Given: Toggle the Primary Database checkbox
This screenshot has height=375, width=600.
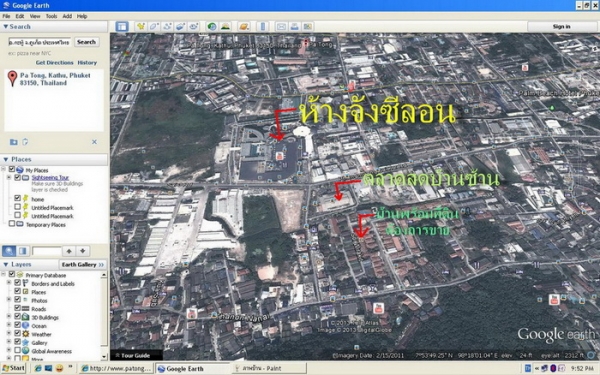Looking at the screenshot, I should click(x=11, y=274).
